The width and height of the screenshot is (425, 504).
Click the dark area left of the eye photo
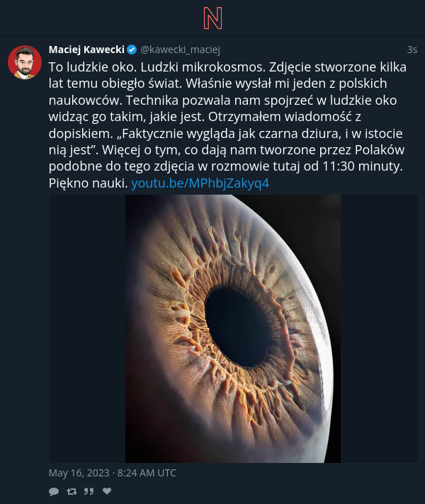click(87, 328)
